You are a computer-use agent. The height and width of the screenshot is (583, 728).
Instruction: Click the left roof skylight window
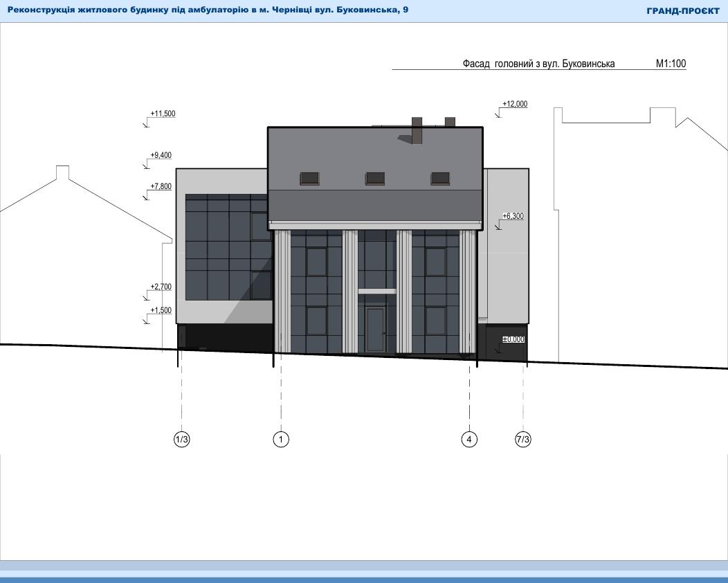pos(309,179)
